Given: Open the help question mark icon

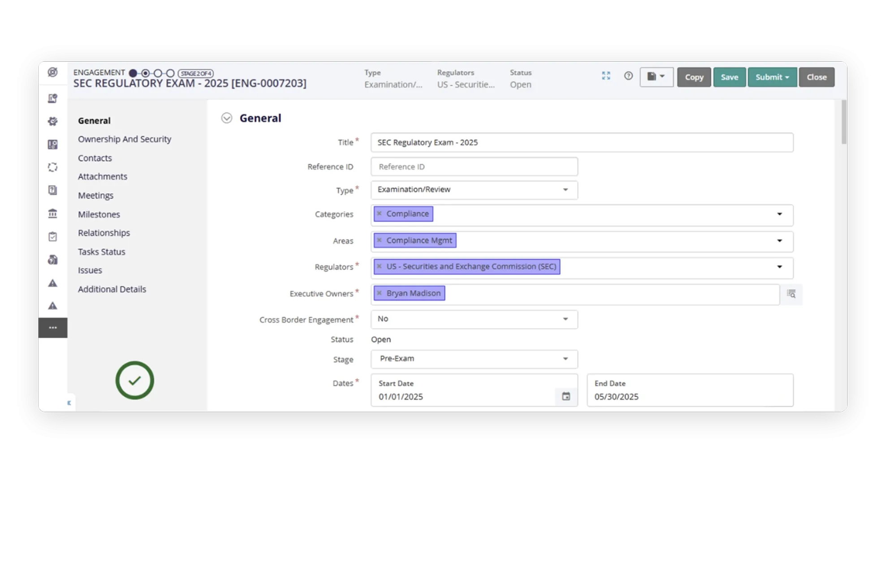Looking at the screenshot, I should [628, 76].
